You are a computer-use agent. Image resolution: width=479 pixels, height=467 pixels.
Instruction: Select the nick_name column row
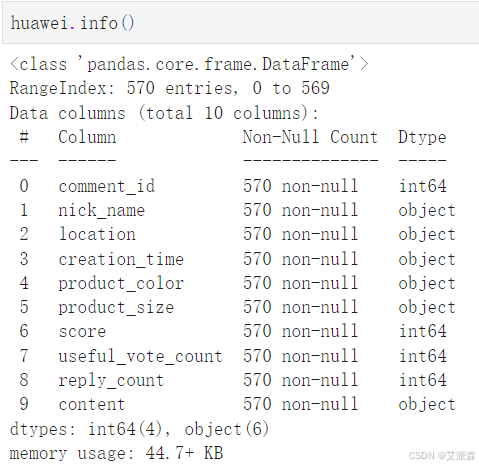click(x=237, y=210)
